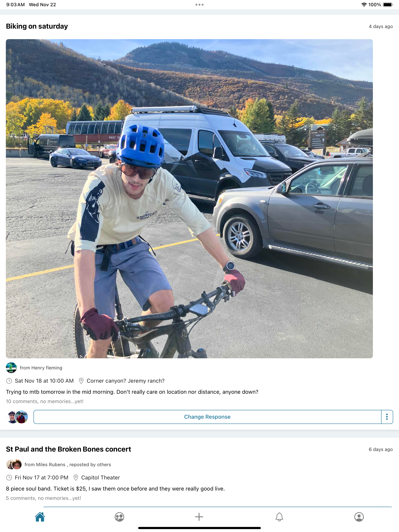View 5 comments on concert post

click(x=43, y=498)
